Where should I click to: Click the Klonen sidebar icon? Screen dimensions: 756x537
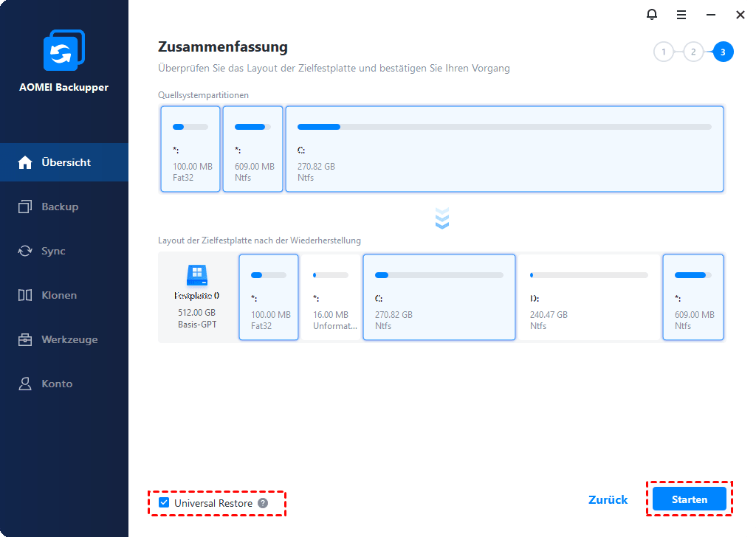pos(25,295)
